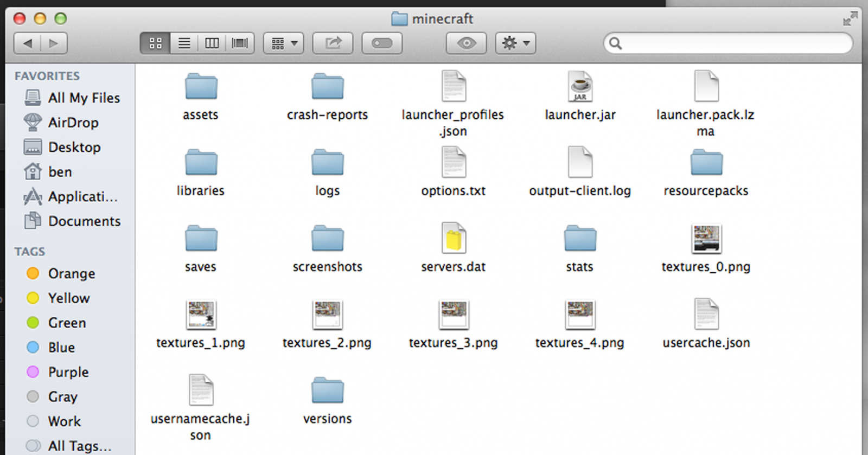
Task: Switch to column view
Action: (212, 43)
